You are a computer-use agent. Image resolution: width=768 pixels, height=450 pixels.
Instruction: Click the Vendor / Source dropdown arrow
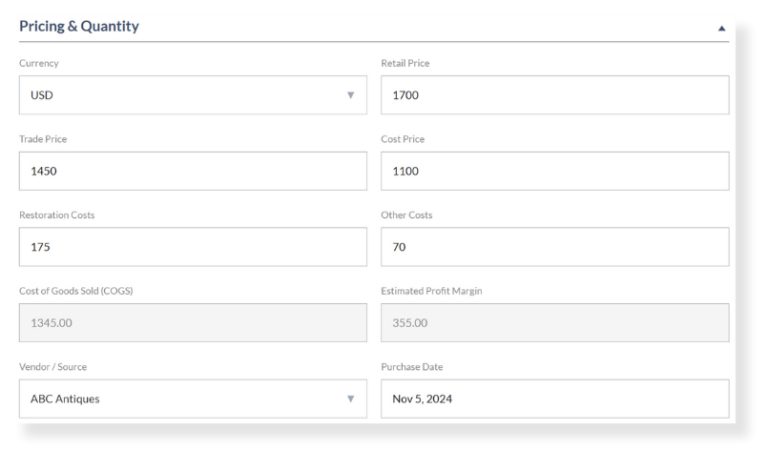pyautogui.click(x=350, y=399)
